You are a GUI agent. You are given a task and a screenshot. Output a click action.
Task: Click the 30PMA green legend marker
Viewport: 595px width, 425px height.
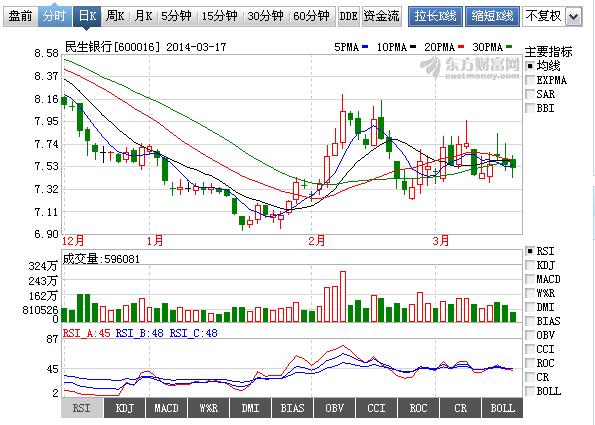coord(509,47)
